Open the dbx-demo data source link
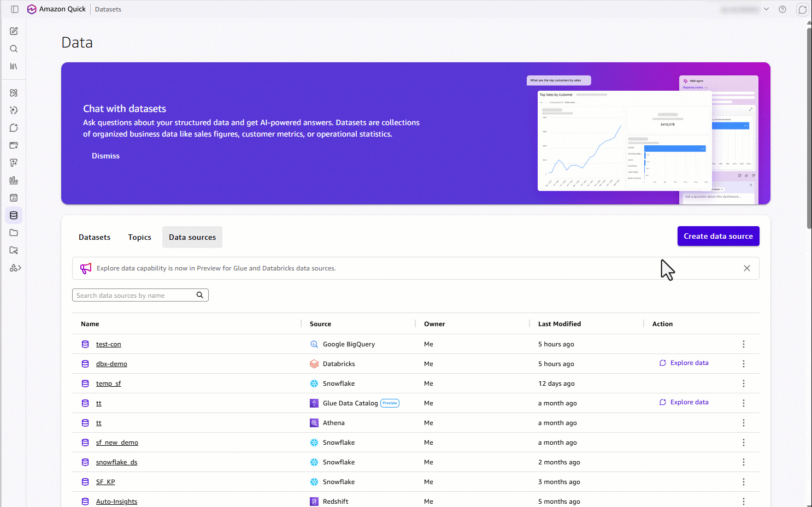The height and width of the screenshot is (507, 812). tap(111, 364)
